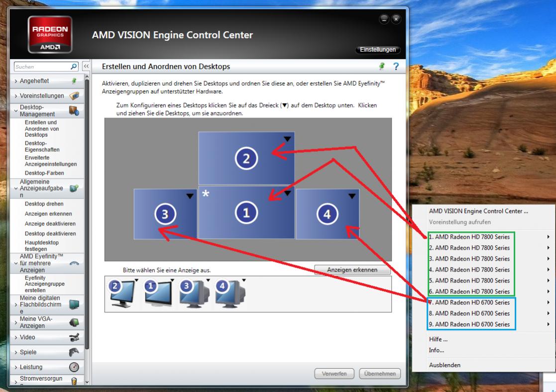
Task: Click the blue help question mark
Action: tap(396, 66)
